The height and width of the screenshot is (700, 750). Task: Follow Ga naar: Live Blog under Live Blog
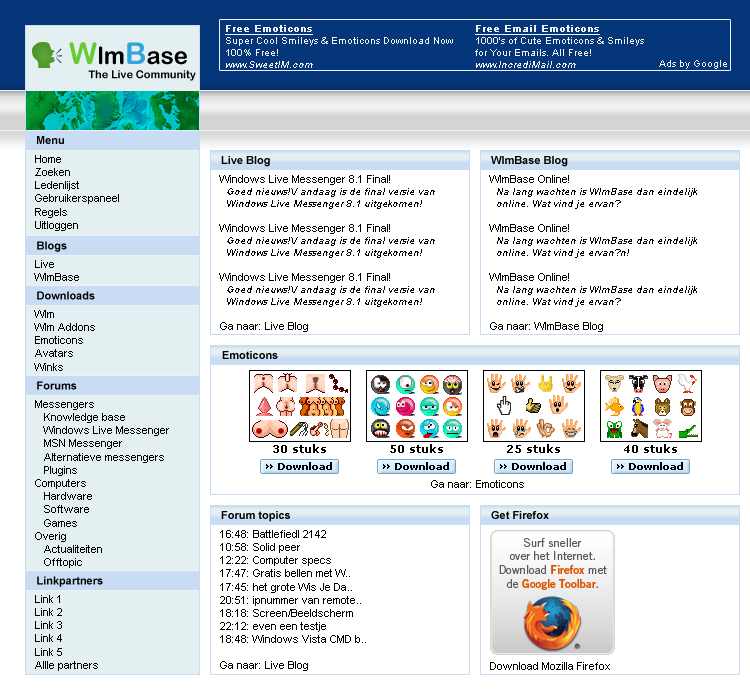click(264, 326)
